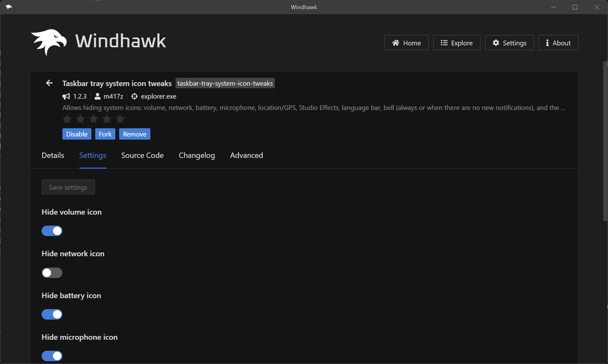The width and height of the screenshot is (608, 364).
Task: Turn off Hide microphone icon switch
Action: (x=52, y=356)
